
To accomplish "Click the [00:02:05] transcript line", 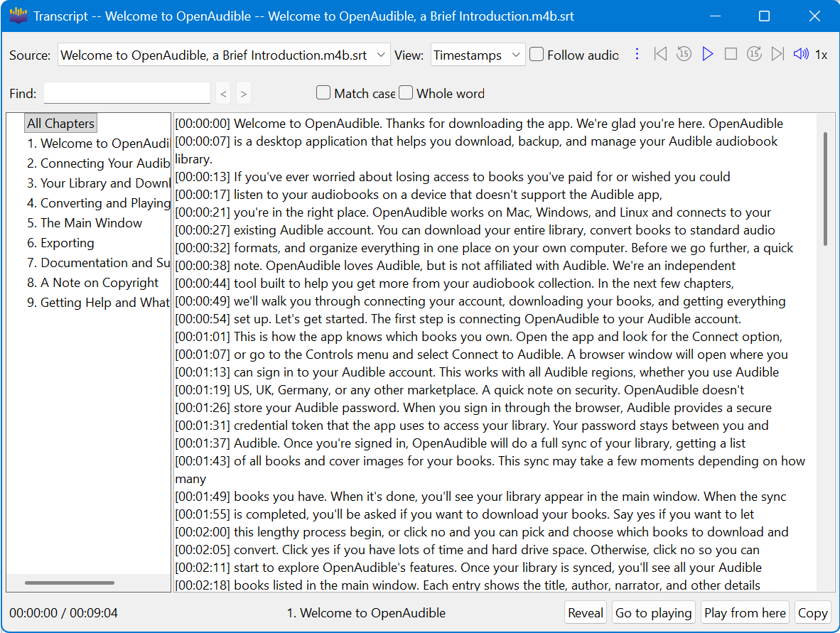I will [x=467, y=549].
